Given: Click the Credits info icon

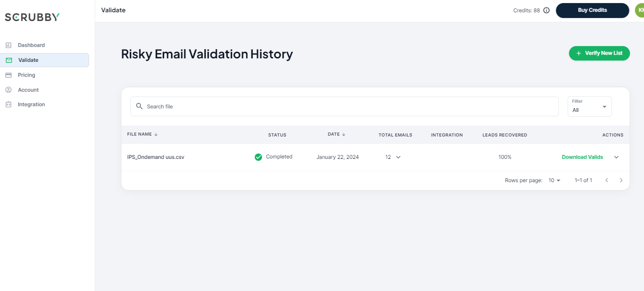Looking at the screenshot, I should pyautogui.click(x=546, y=10).
